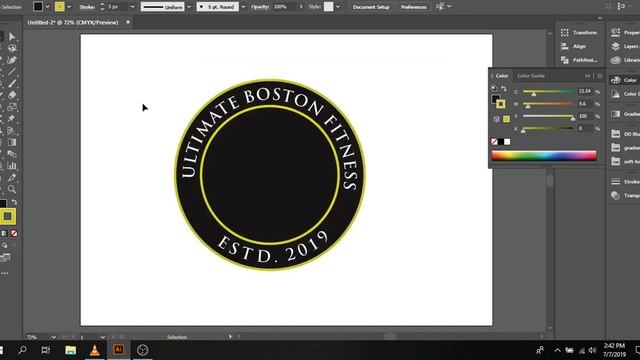Viewport: 640px width, 360px height.
Task: Open the Edit Toolbar three dots
Action: [x=4, y=273]
